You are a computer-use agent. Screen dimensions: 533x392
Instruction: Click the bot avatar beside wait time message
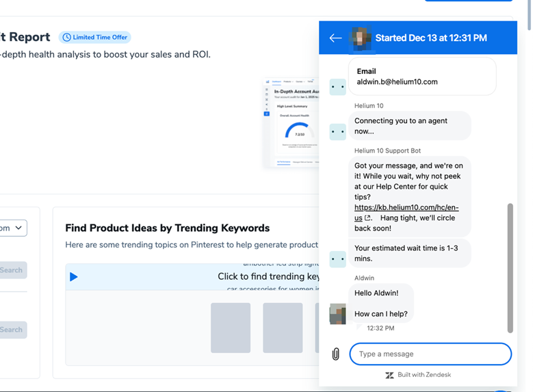(337, 259)
